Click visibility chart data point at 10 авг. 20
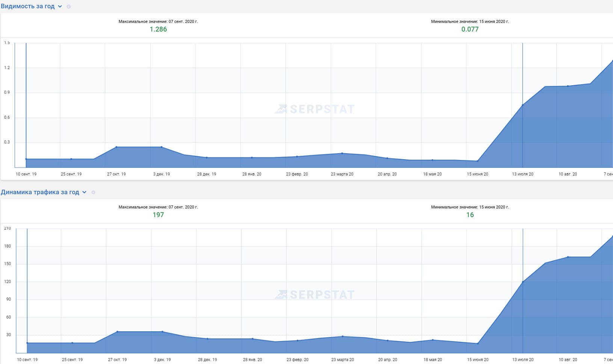Viewport: 613px width, 364px height. tap(568, 86)
